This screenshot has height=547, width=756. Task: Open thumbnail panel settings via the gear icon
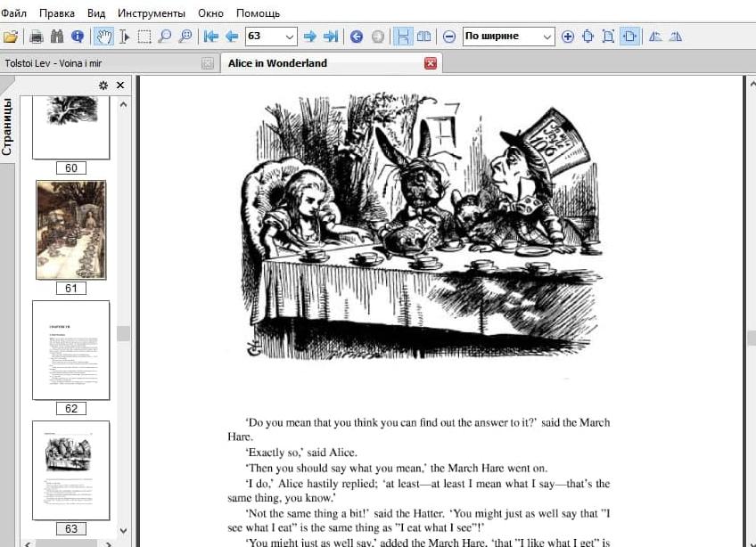click(x=103, y=86)
